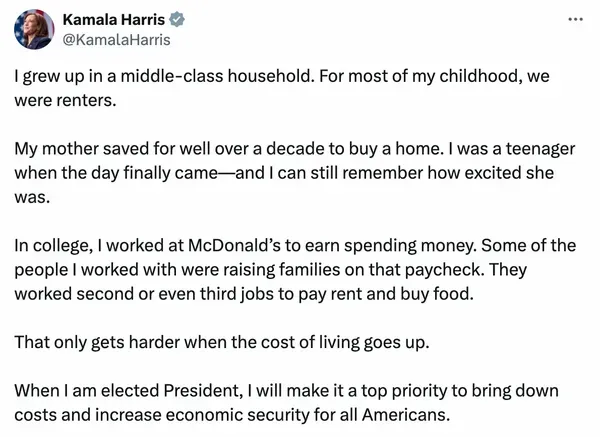Click the word "President" in the last paragraph
This screenshot has width=600, height=437.
coord(203,391)
